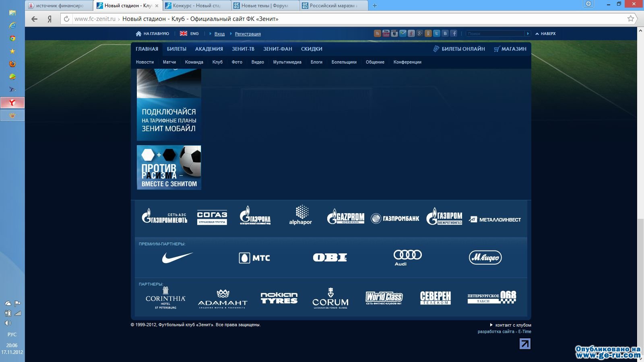Open the ЗЕНИТ-ФАН menu item
This screenshot has height=362, width=644.
point(278,49)
